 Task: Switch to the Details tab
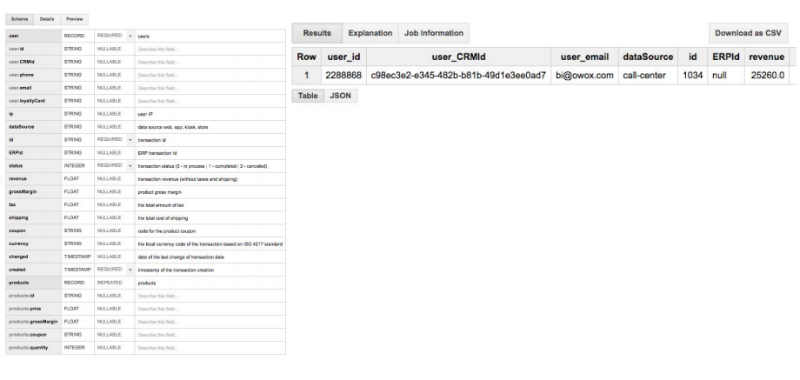click(x=47, y=19)
